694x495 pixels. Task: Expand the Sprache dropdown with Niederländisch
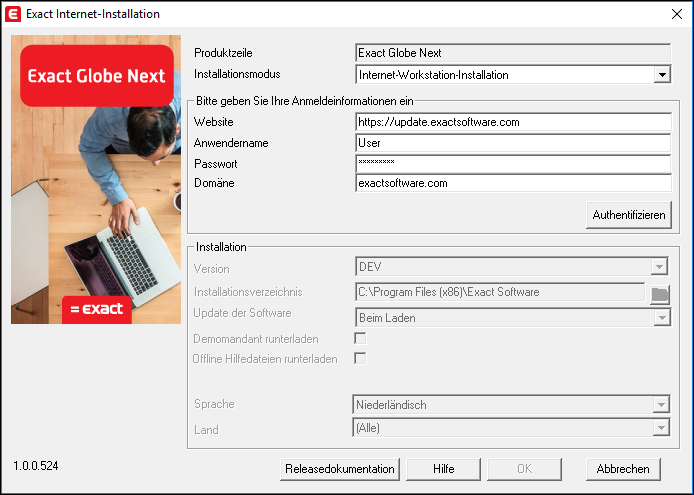click(x=661, y=404)
